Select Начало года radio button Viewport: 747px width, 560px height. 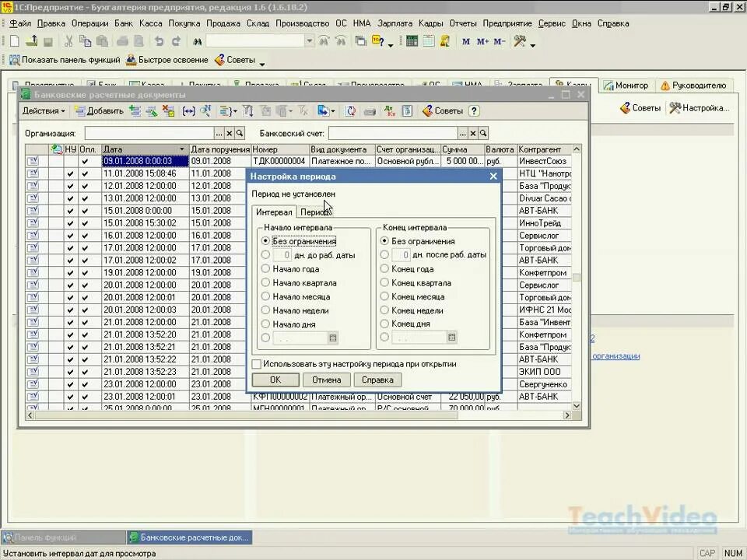coord(266,269)
